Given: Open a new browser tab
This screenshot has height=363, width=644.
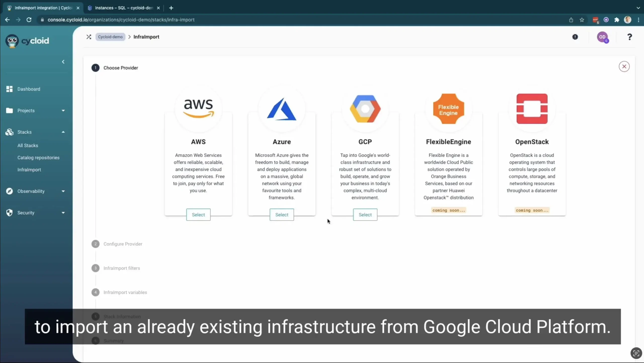Looking at the screenshot, I should pyautogui.click(x=171, y=8).
